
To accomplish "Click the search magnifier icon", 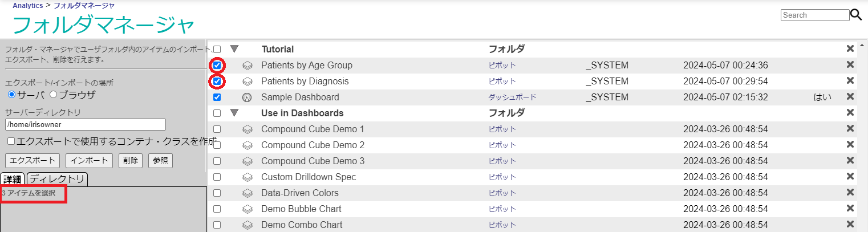I will pyautogui.click(x=857, y=15).
